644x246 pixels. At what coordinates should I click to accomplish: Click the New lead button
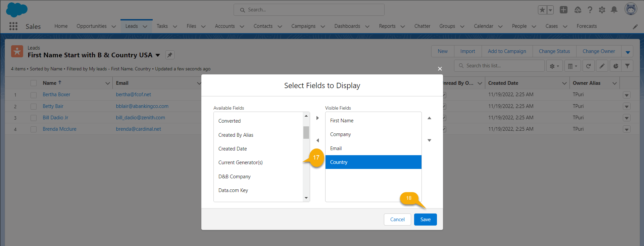coord(443,51)
